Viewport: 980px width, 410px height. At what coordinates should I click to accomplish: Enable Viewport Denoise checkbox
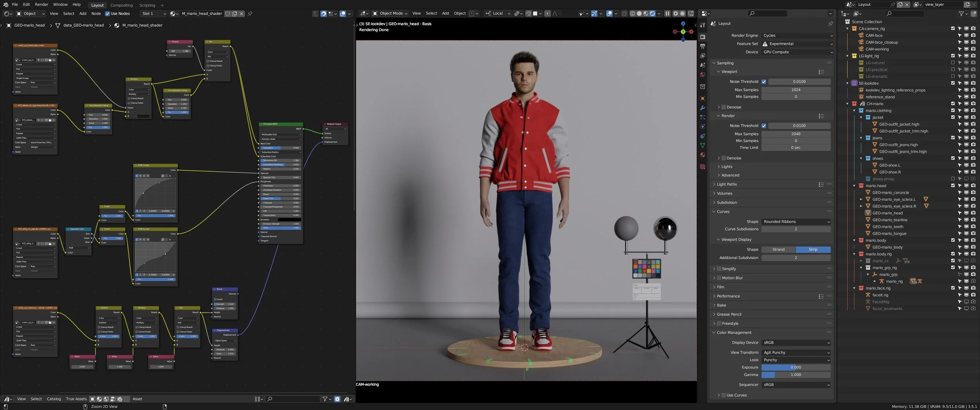pyautogui.click(x=724, y=107)
